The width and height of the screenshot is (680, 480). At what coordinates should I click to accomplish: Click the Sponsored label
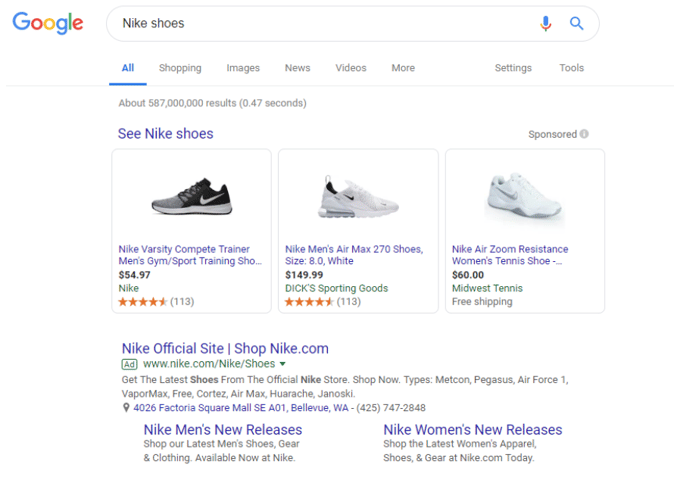[552, 134]
